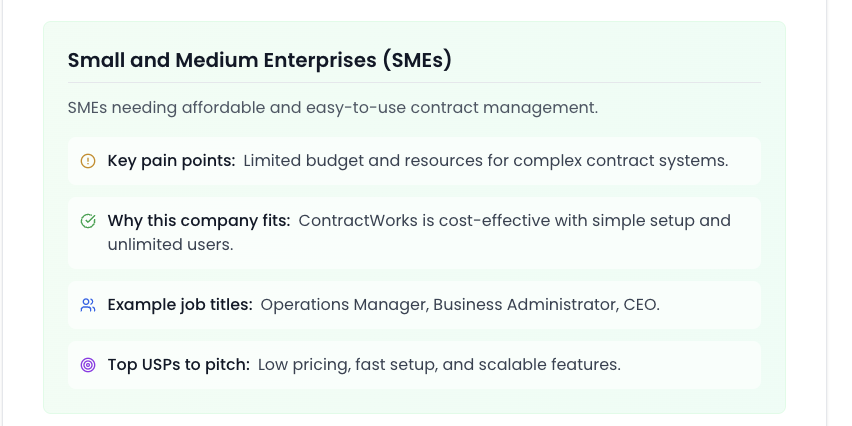Click the Example job titles label

click(180, 305)
